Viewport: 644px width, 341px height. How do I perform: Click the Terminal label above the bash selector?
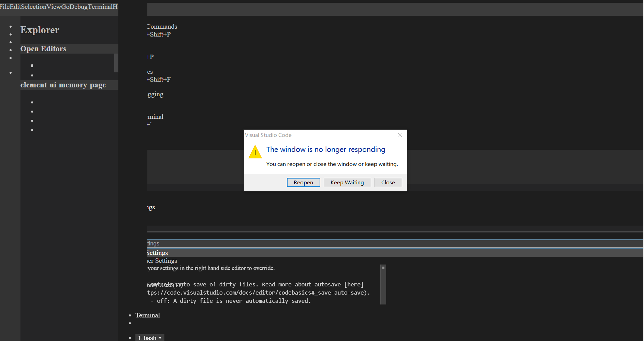147,315
